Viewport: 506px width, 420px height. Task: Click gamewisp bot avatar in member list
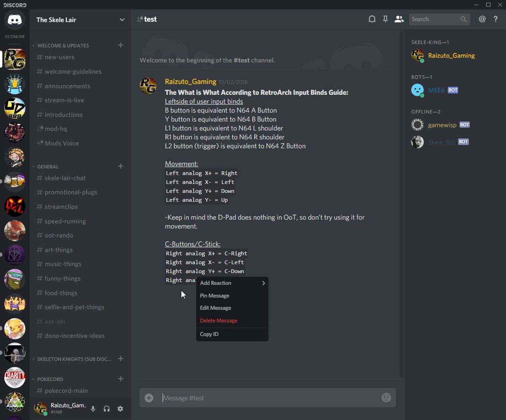coord(417,125)
